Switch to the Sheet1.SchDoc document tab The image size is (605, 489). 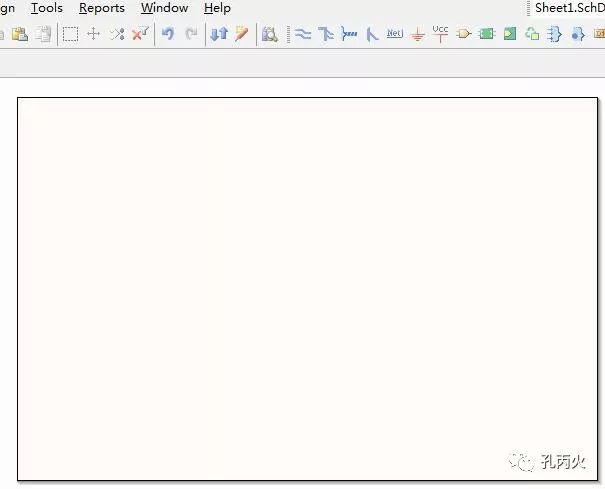pyautogui.click(x=569, y=8)
